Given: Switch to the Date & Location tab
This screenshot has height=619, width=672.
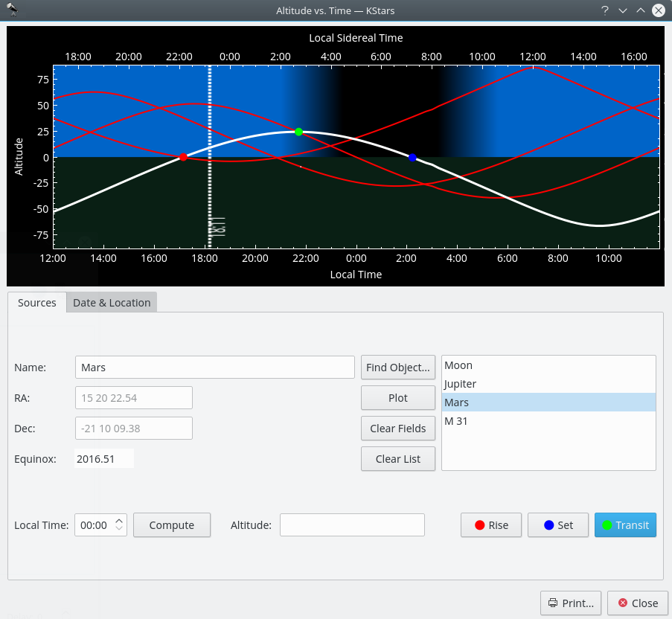Looking at the screenshot, I should click(112, 303).
